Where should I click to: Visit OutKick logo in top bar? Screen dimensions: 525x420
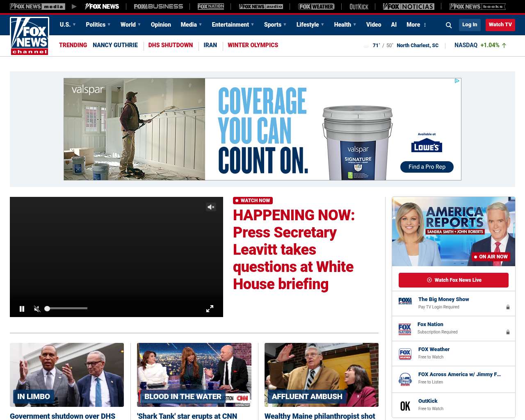click(359, 7)
